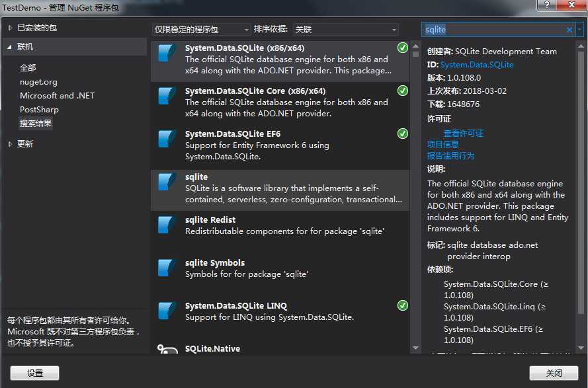The height and width of the screenshot is (388, 588).
Task: Click dependency System.Data.SQLite.EF6 (≥ 1.0.108)
Action: (x=493, y=334)
